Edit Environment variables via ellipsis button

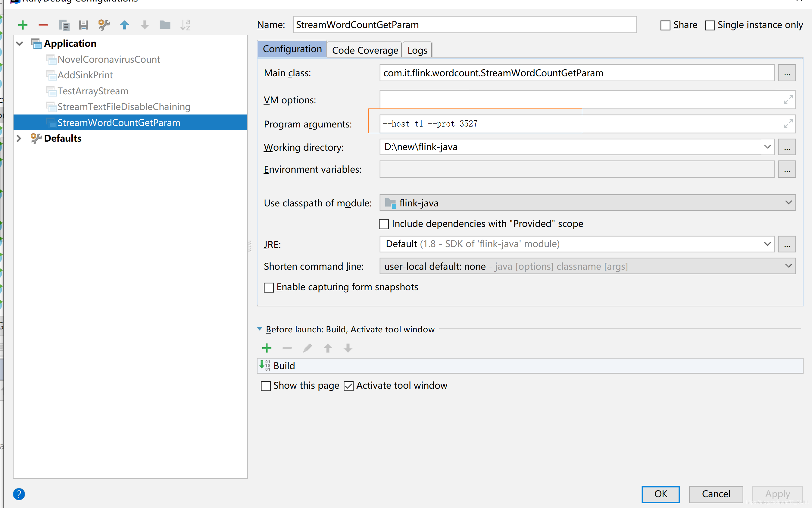click(x=787, y=169)
